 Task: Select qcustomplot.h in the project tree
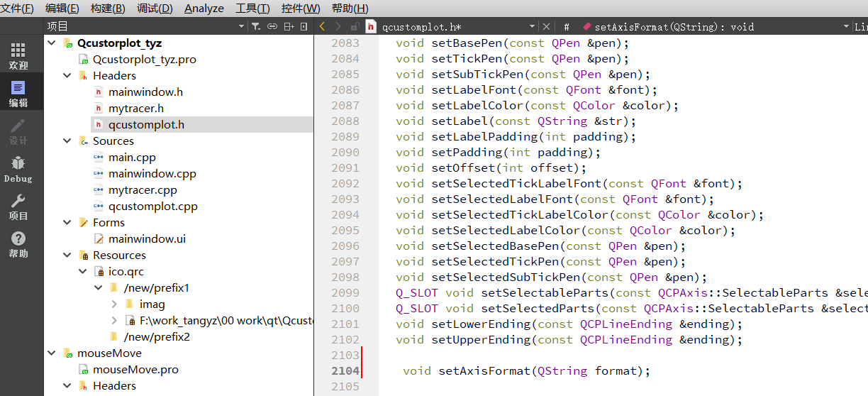(x=146, y=125)
